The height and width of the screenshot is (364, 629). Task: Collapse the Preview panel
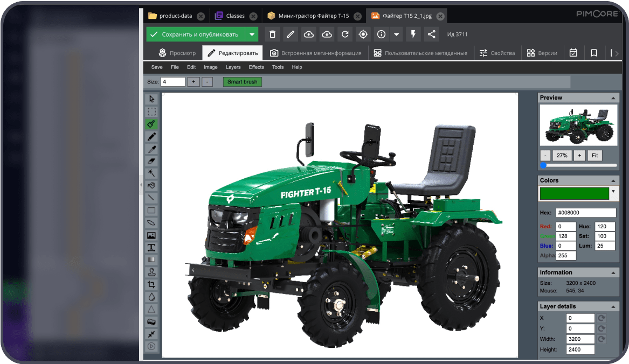pos(613,98)
